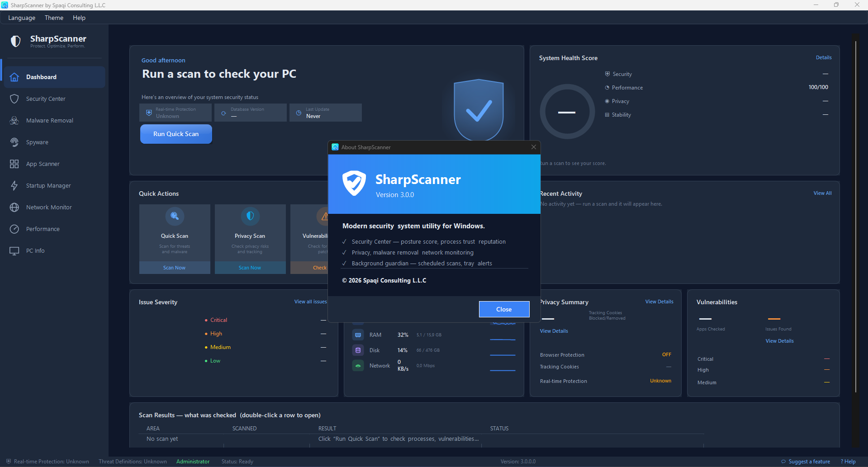Click the System Health Score ring

coord(567,112)
